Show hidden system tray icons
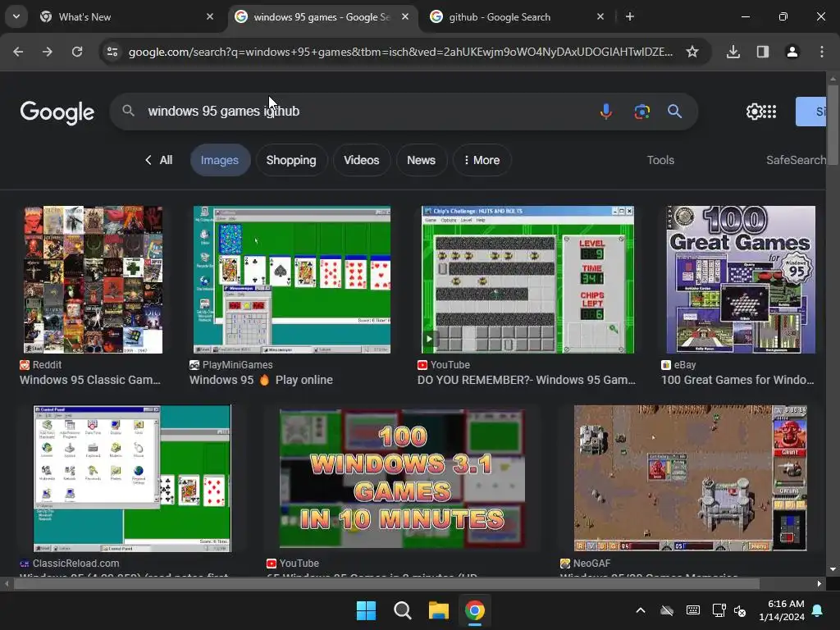The width and height of the screenshot is (840, 630). pos(641,610)
